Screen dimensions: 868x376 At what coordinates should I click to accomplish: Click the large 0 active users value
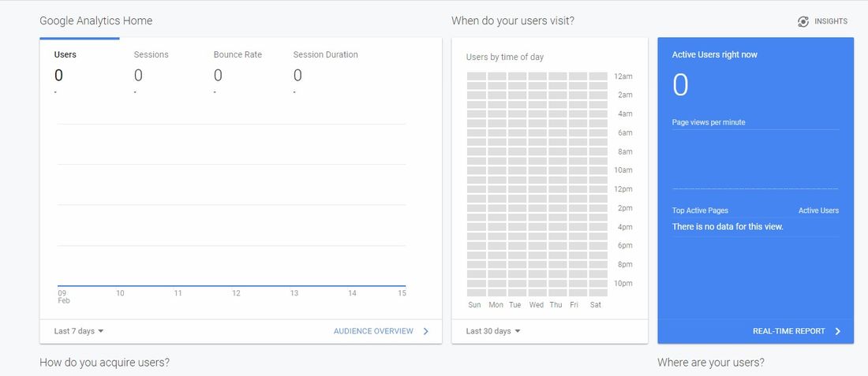[x=680, y=85]
